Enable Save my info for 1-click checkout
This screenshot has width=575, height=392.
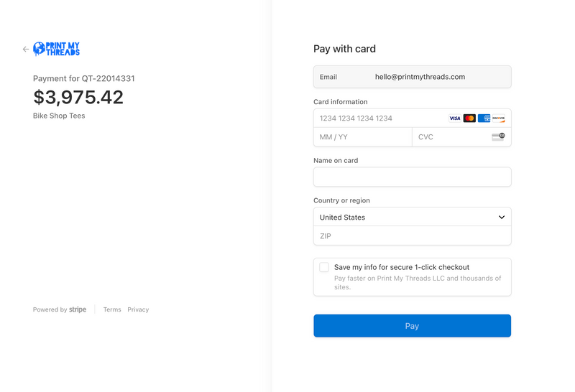pyautogui.click(x=324, y=267)
